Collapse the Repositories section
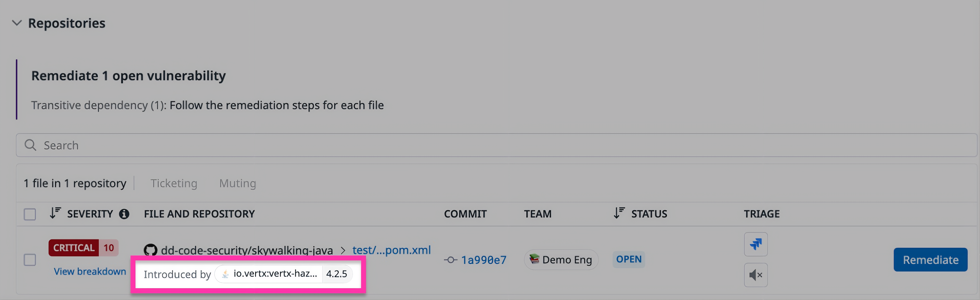The height and width of the screenshot is (300, 980). 17,23
